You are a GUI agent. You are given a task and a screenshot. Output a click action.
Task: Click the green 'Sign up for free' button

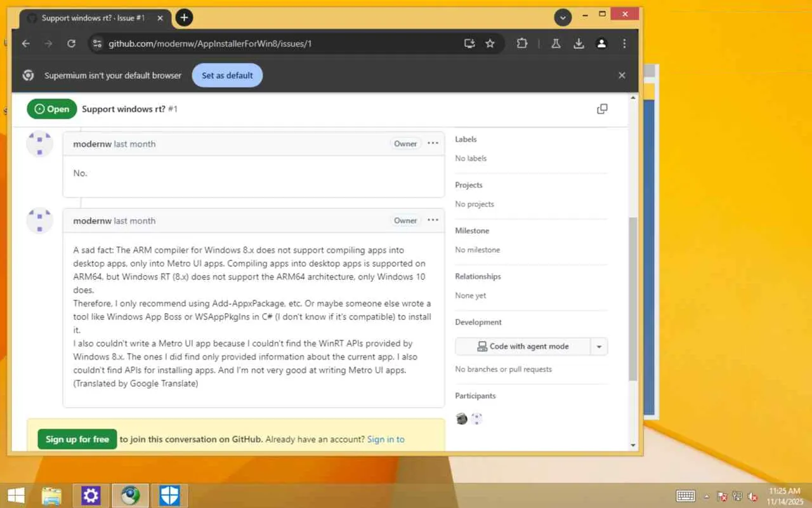click(77, 439)
